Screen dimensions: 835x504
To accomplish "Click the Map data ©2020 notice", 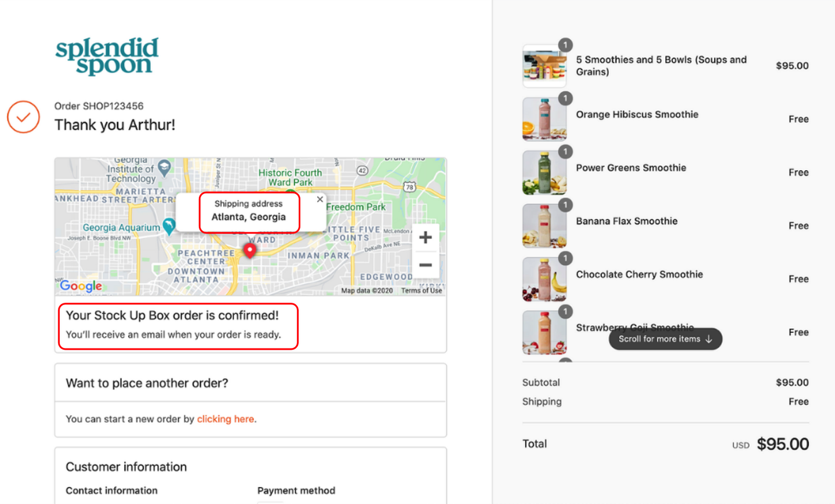I will tap(366, 291).
